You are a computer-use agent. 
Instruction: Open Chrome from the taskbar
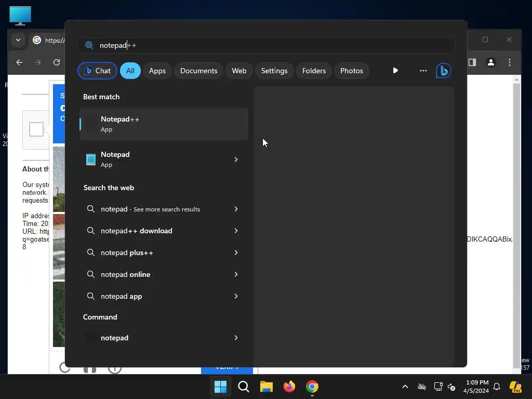(312, 387)
